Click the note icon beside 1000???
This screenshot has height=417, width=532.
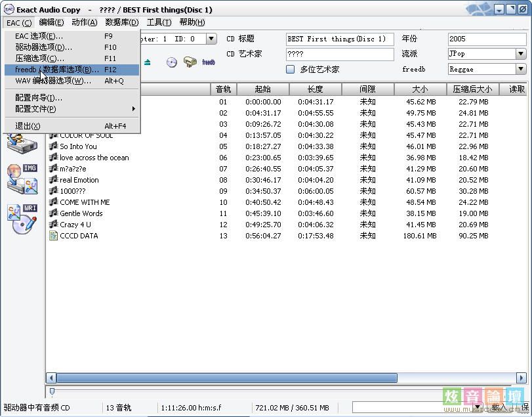coord(54,191)
